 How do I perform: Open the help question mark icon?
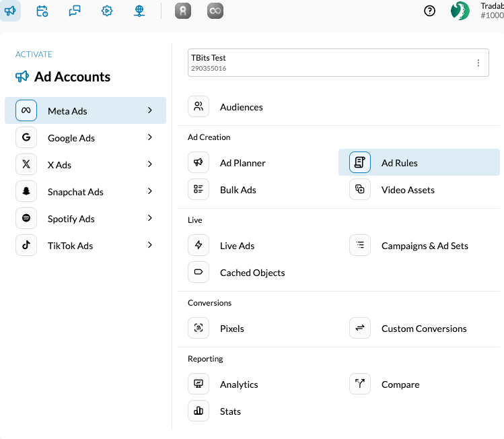tap(429, 11)
